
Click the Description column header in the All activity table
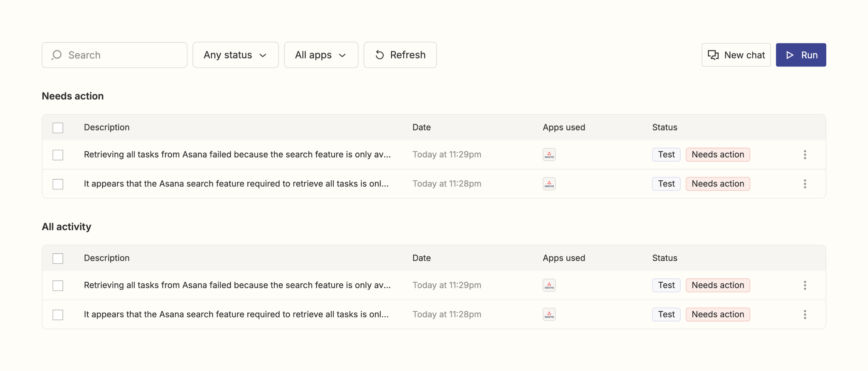107,258
